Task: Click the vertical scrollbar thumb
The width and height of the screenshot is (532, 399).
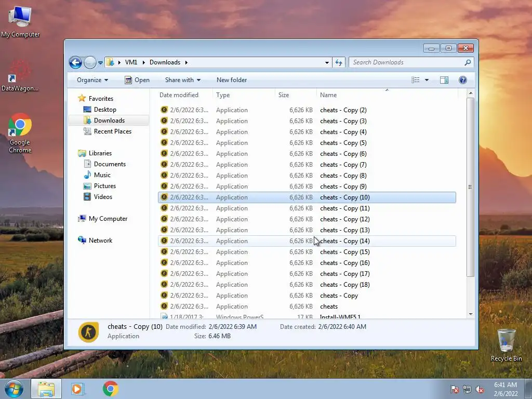Action: click(x=470, y=187)
